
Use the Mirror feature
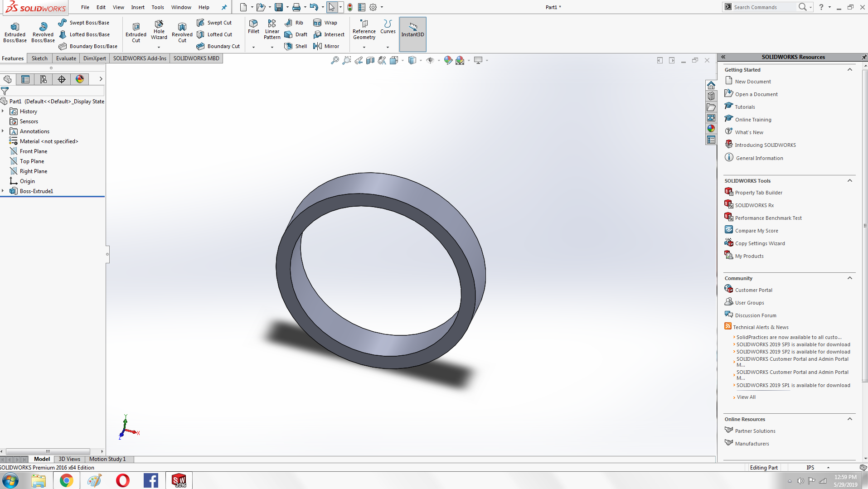pyautogui.click(x=326, y=46)
